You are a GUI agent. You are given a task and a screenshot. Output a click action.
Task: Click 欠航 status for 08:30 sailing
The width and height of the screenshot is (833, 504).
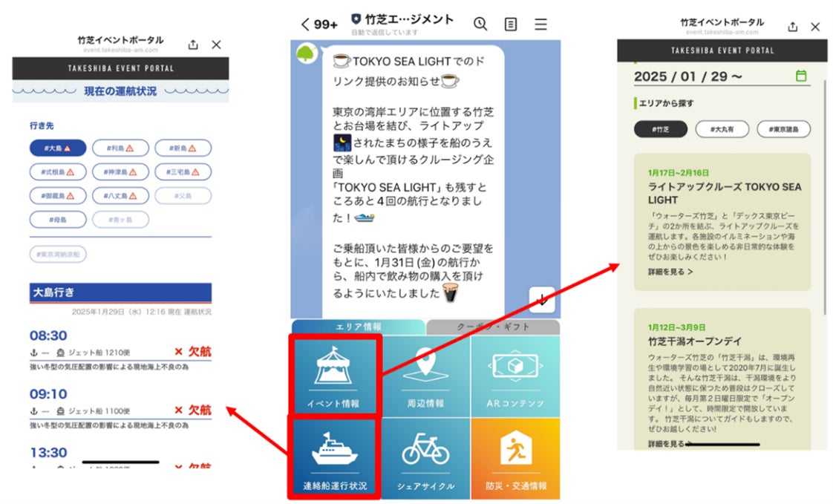[193, 352]
